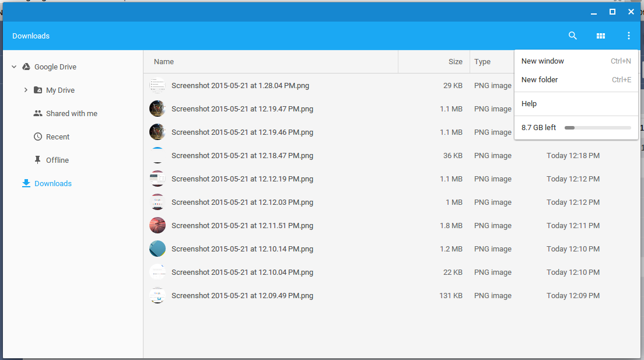Sort files by the Size column
Viewport: 644px width, 360px height.
(x=455, y=62)
